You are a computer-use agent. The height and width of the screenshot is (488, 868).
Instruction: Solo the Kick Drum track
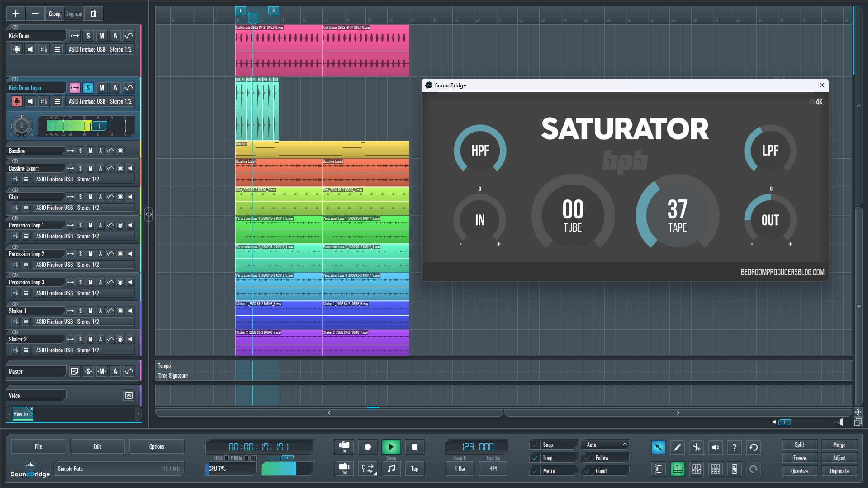(88, 36)
